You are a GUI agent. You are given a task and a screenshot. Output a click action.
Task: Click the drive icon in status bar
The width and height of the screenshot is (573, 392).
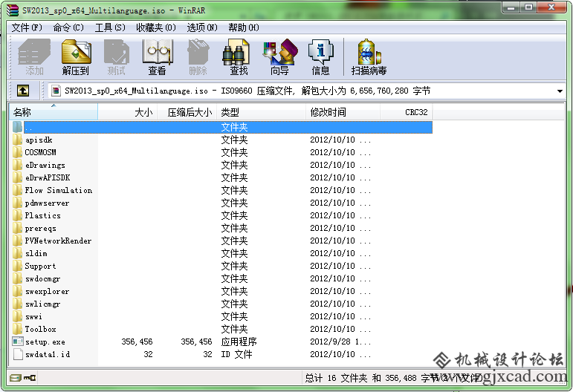tap(16, 378)
